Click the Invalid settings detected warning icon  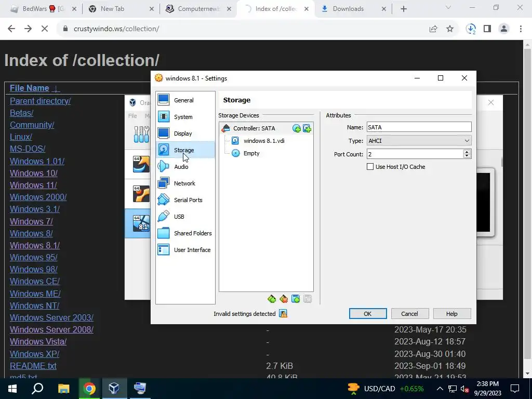pyautogui.click(x=283, y=313)
